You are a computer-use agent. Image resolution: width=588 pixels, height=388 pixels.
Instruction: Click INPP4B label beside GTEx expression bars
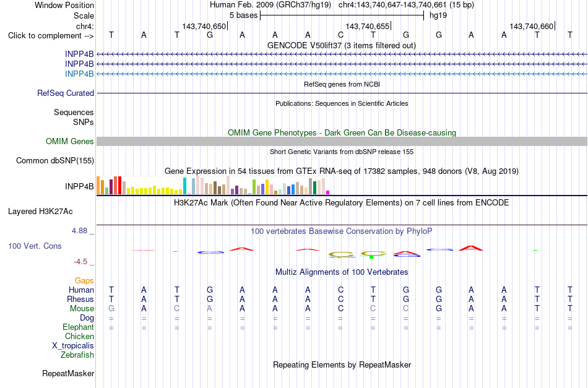pos(79,186)
